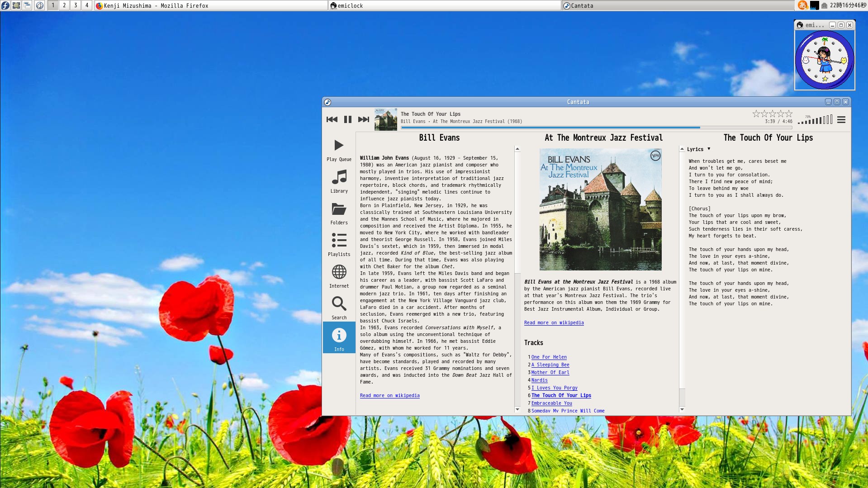Rate the song five stars
868x488 pixels.
click(x=788, y=114)
